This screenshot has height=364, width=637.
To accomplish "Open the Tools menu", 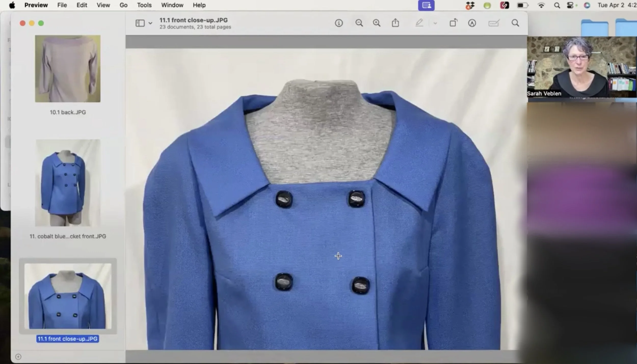I will click(144, 5).
